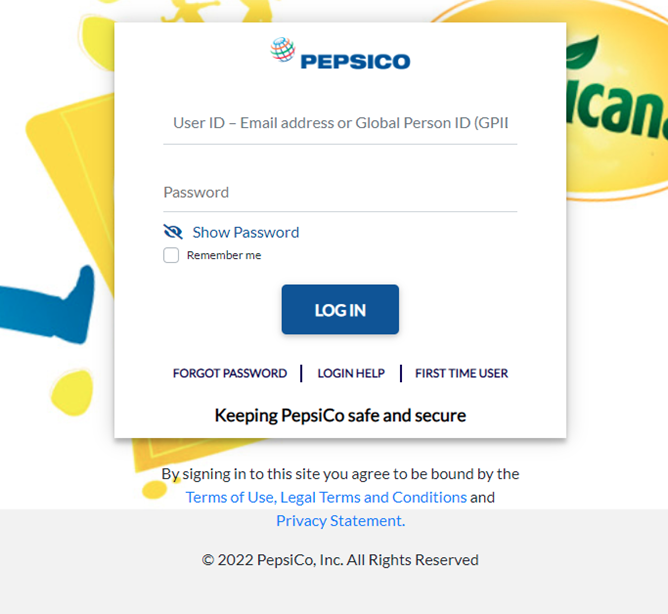The height and width of the screenshot is (614, 668).
Task: Open the LOGIN HELP link
Action: (351, 373)
